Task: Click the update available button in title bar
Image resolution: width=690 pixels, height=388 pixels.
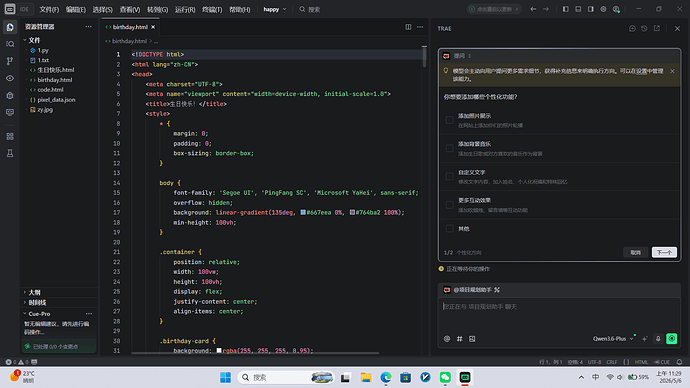Action: point(494,9)
